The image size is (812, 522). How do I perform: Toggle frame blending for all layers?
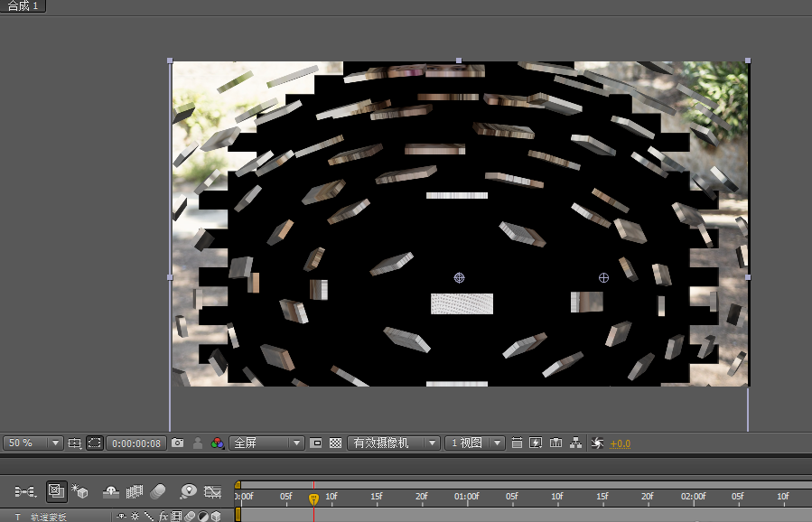click(135, 491)
